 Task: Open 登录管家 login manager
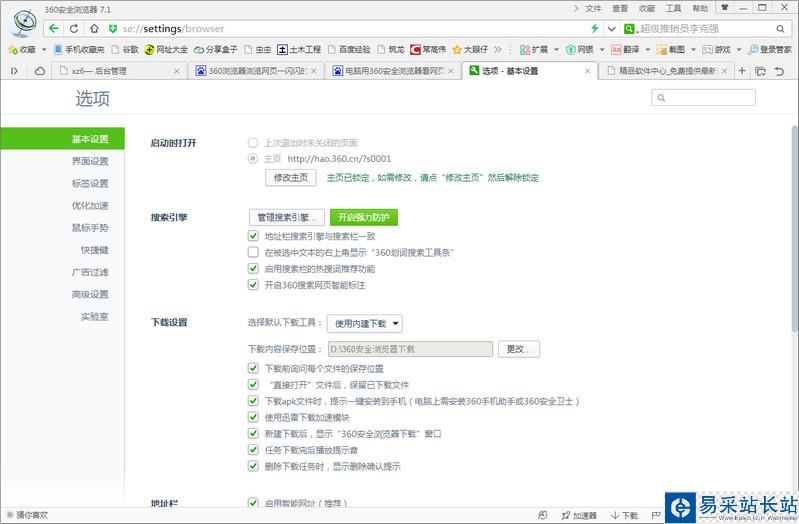tap(770, 49)
